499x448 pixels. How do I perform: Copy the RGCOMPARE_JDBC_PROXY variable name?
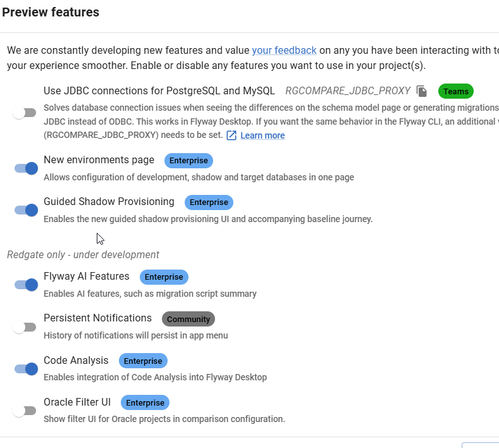tap(422, 91)
